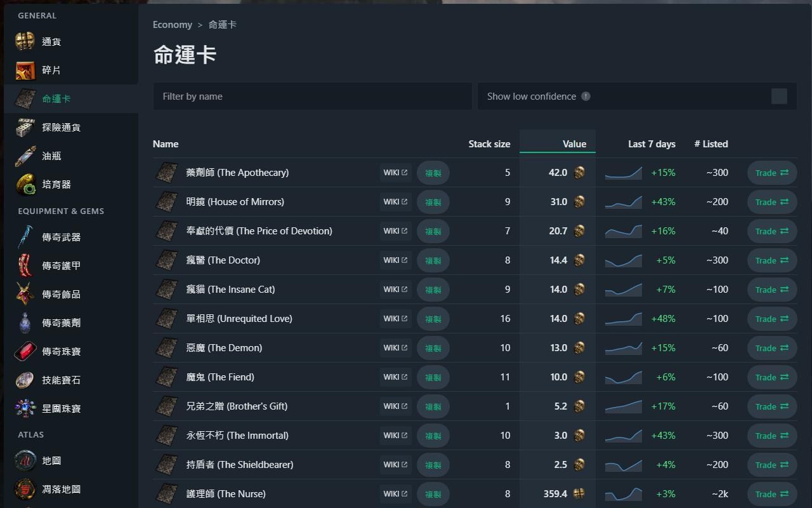Image resolution: width=812 pixels, height=508 pixels.
Task: Click The Apothecary card icon
Action: [x=167, y=173]
